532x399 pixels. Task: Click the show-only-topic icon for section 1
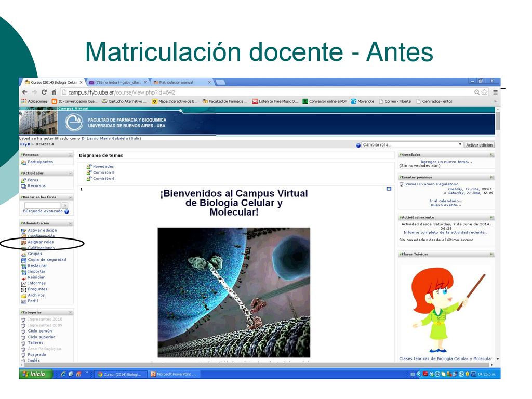coord(389,189)
